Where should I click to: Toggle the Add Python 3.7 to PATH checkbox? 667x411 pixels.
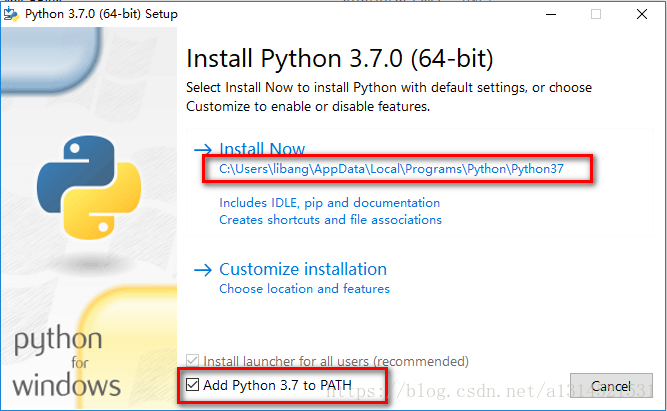tap(192, 385)
